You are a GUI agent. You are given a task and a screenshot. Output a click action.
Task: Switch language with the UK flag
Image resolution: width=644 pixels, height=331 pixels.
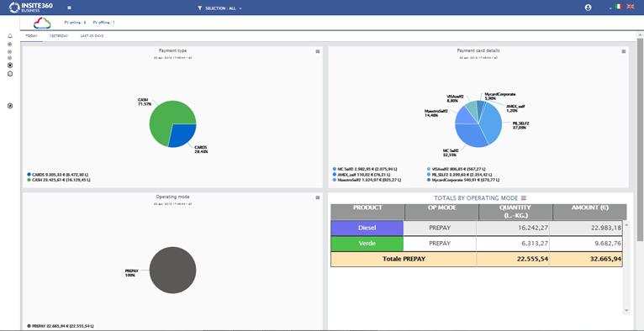click(x=630, y=7)
